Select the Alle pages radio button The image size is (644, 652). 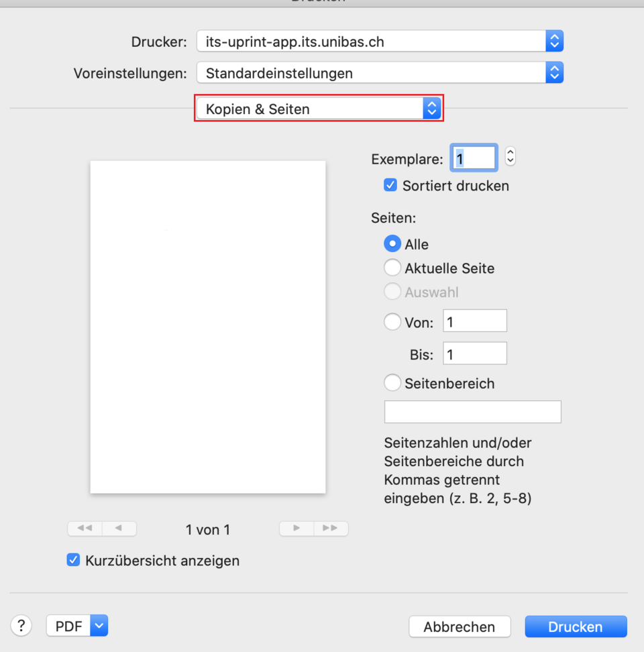point(392,243)
